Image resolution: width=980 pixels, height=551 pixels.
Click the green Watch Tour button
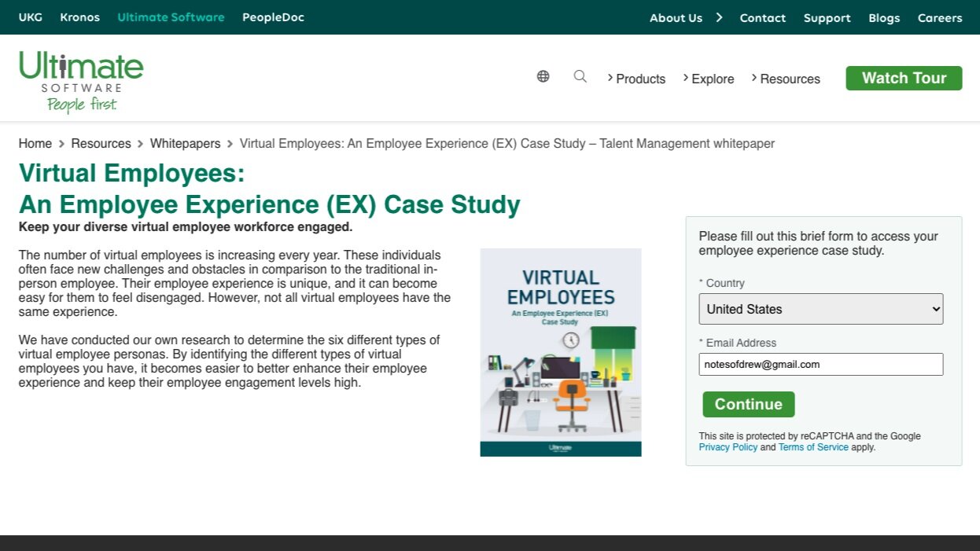(904, 78)
